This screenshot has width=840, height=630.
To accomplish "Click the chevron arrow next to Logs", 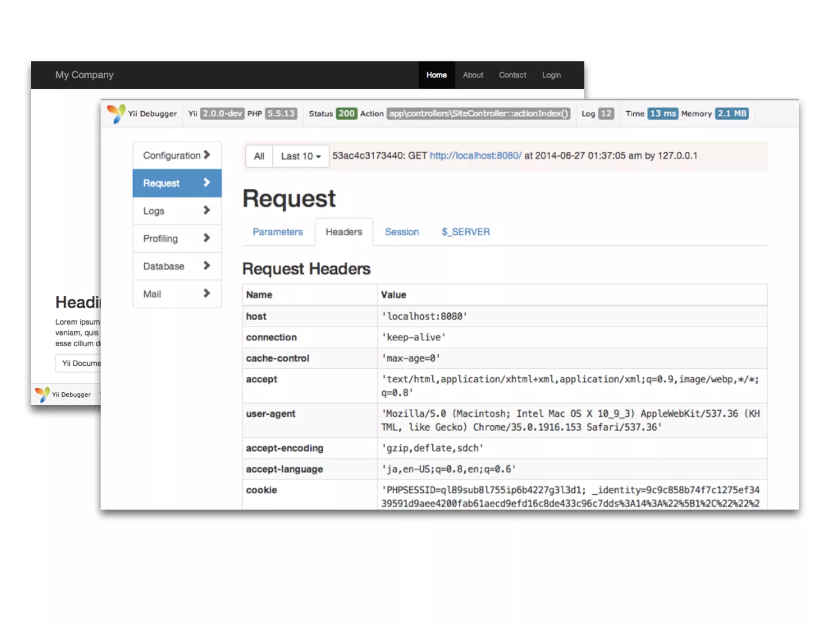I will click(207, 210).
